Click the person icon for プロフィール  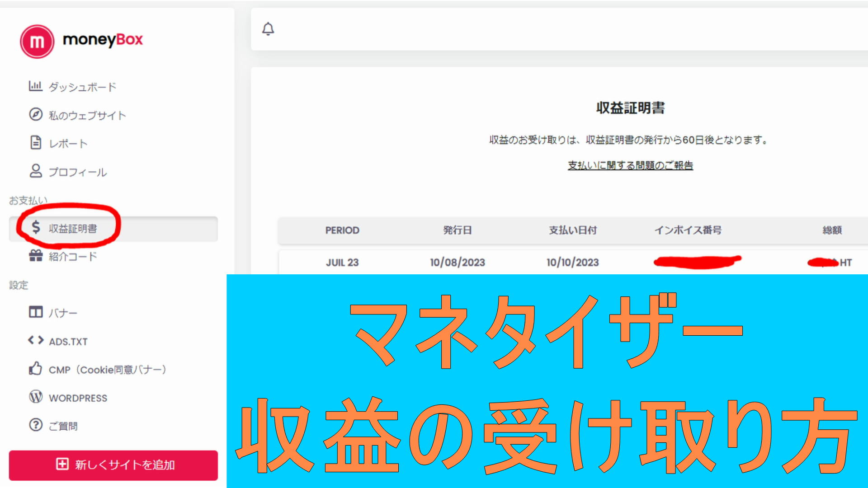36,171
